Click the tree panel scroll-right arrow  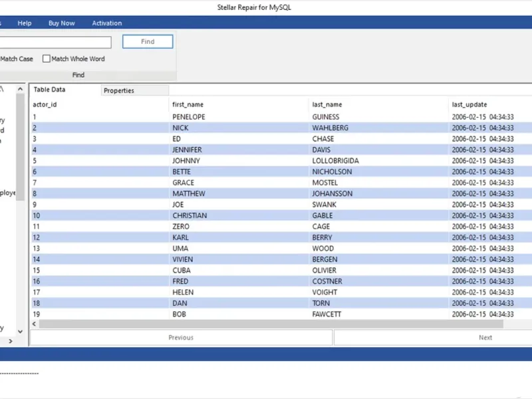pos(11,341)
